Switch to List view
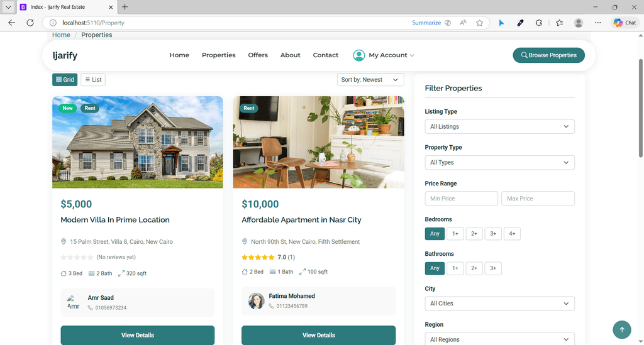Screen dimensions: 644x345 click(93, 80)
